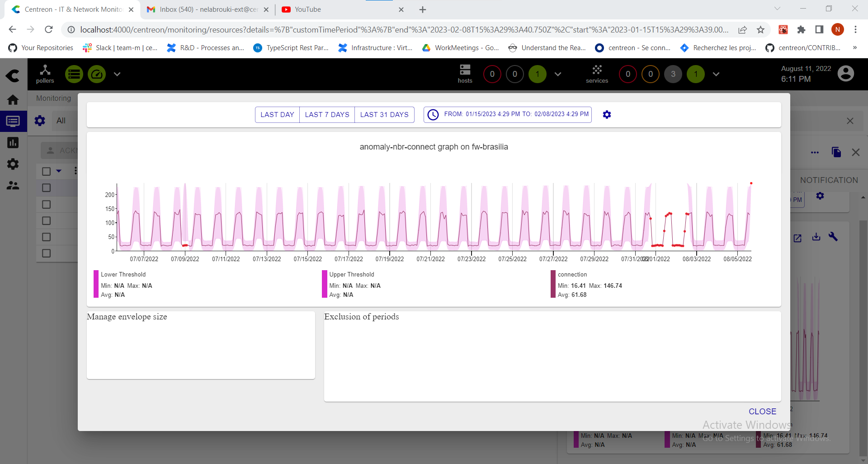868x464 pixels.
Task: Click services critical count red badge
Action: pos(628,74)
